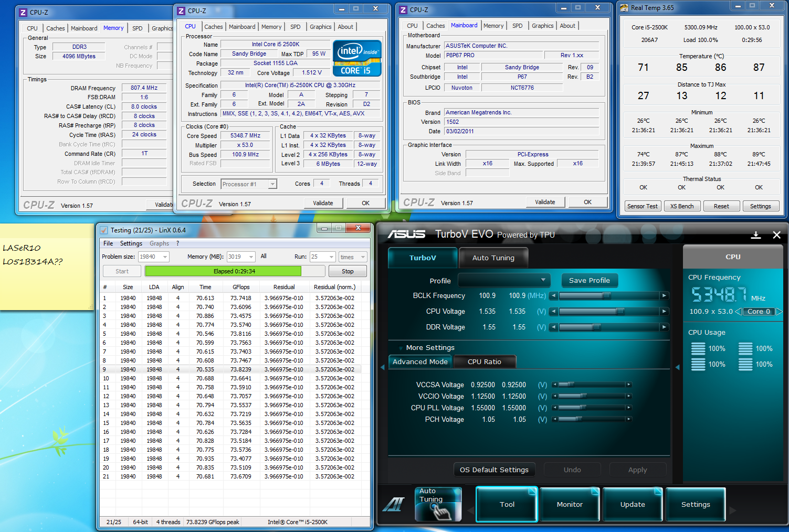The height and width of the screenshot is (532, 789).
Task: Launch Auto Tuning via the hand icon tile
Action: point(438,505)
